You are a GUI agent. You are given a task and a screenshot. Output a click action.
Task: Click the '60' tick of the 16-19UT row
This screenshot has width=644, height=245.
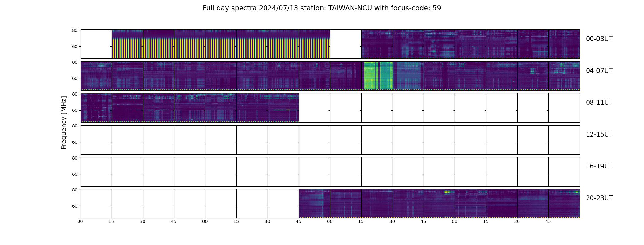[75, 174]
